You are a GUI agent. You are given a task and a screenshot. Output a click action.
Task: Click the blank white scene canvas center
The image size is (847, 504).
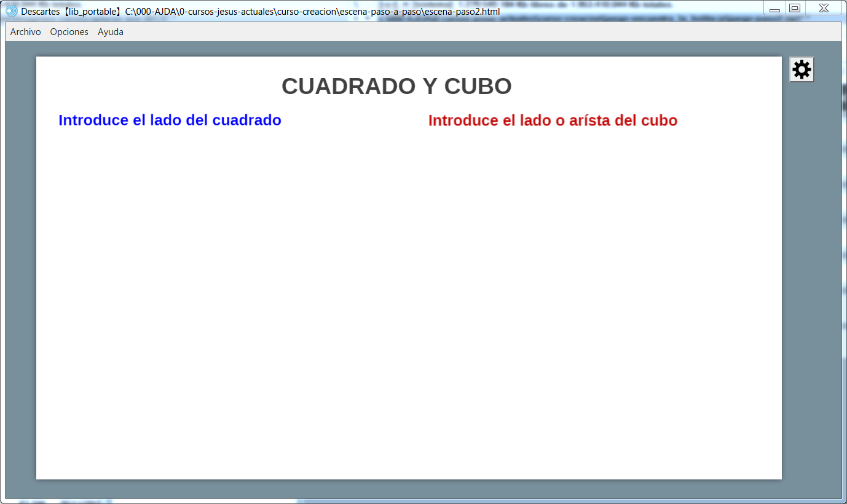tap(409, 295)
